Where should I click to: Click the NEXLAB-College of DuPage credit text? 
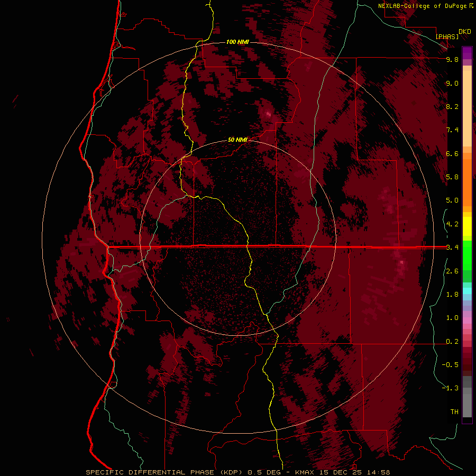(423, 6)
